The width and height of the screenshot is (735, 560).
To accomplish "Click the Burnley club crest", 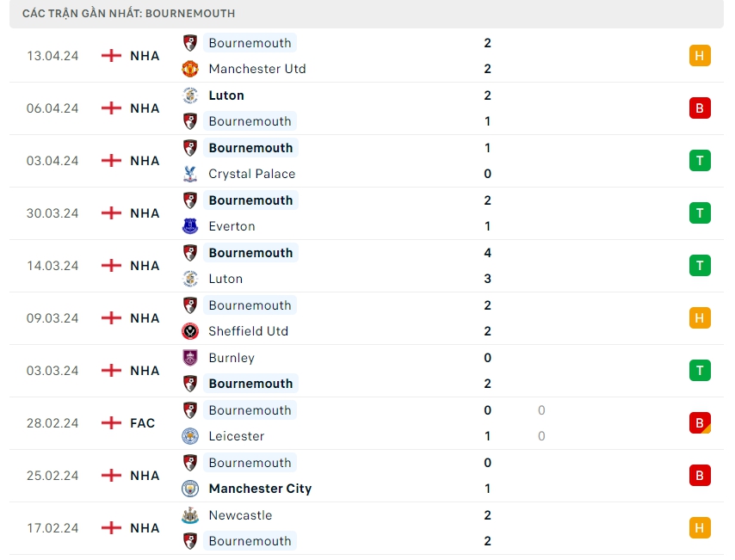I will [x=190, y=358].
